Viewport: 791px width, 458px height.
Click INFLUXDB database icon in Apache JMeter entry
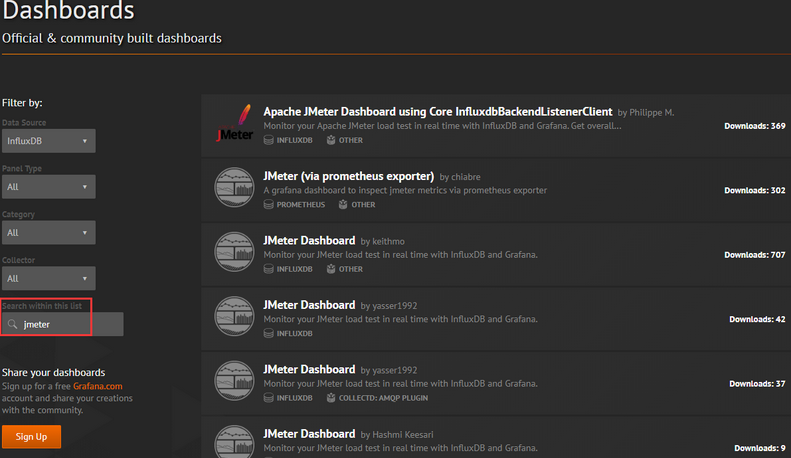tap(269, 140)
